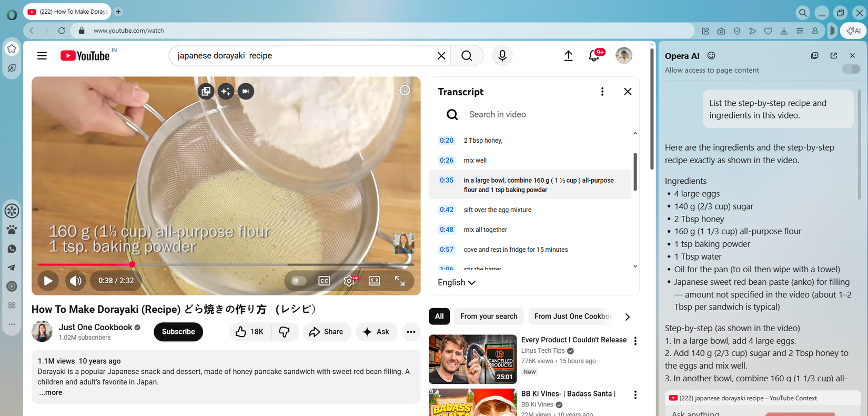Jump to 0:26 "mix well" transcript line
Image resolution: width=868 pixels, height=416 pixels.
(530, 161)
